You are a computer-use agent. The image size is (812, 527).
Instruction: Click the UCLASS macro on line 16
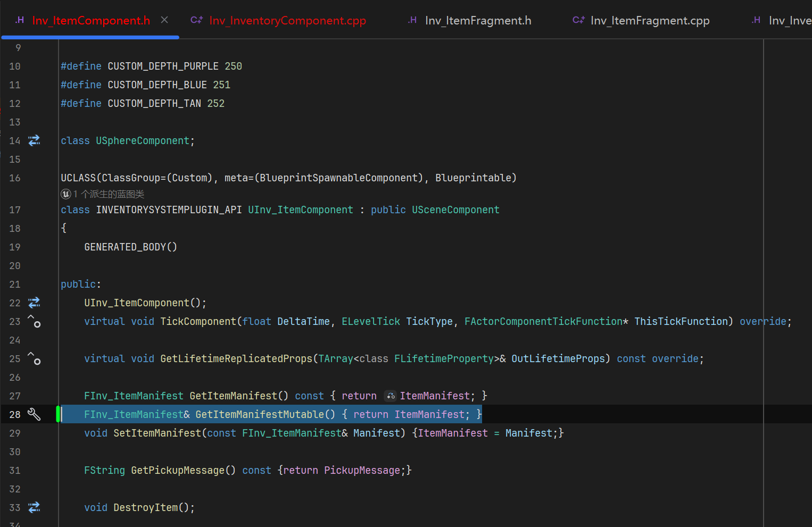[78, 178]
